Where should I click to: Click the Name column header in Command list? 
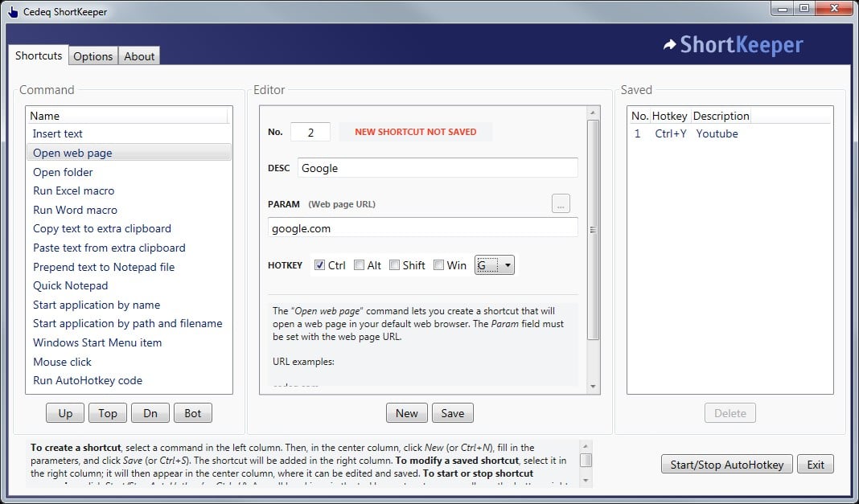[x=127, y=116]
